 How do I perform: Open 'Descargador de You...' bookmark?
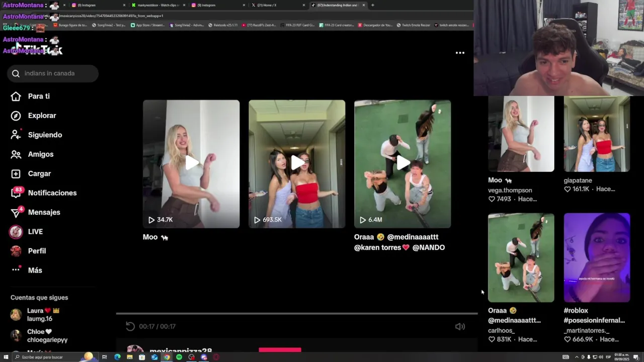[375, 25]
